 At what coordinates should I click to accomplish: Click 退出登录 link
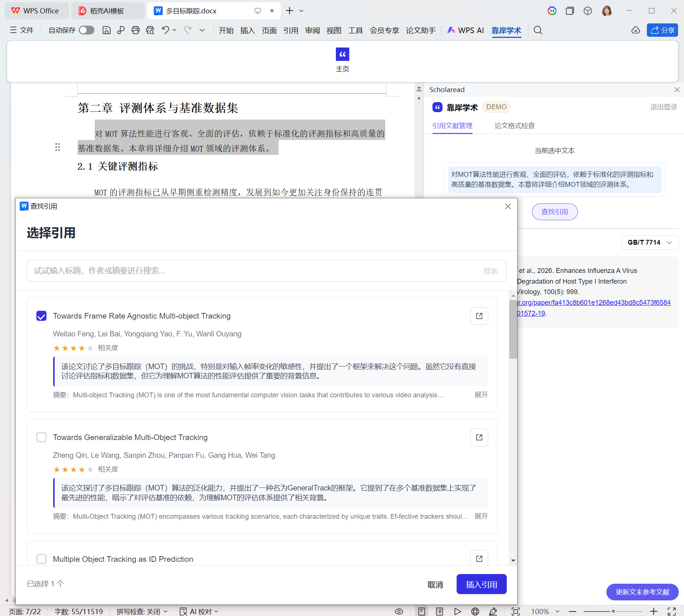664,107
